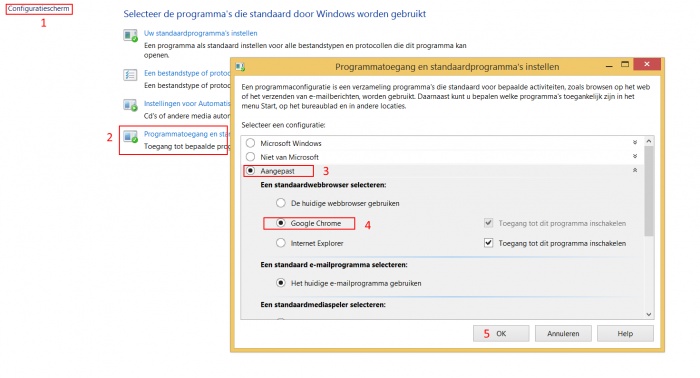Image resolution: width=700 pixels, height=378 pixels.
Task: Click the Annuleren button
Action: pos(563,333)
